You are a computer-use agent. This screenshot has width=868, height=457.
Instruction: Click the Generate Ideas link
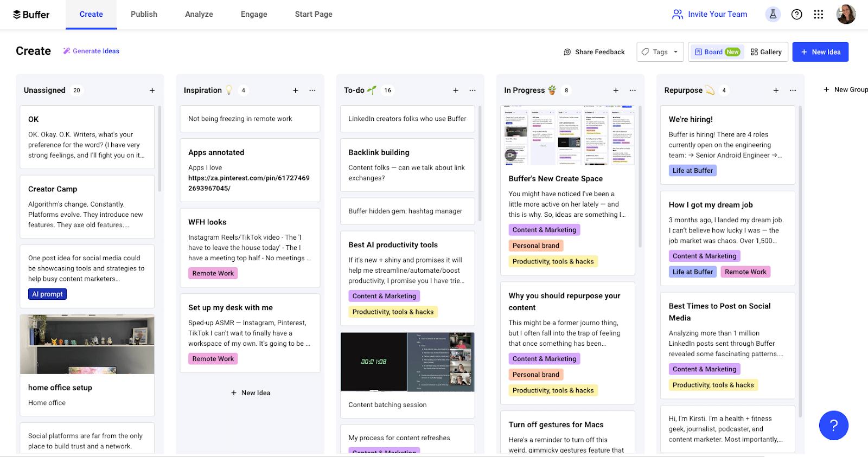[91, 51]
